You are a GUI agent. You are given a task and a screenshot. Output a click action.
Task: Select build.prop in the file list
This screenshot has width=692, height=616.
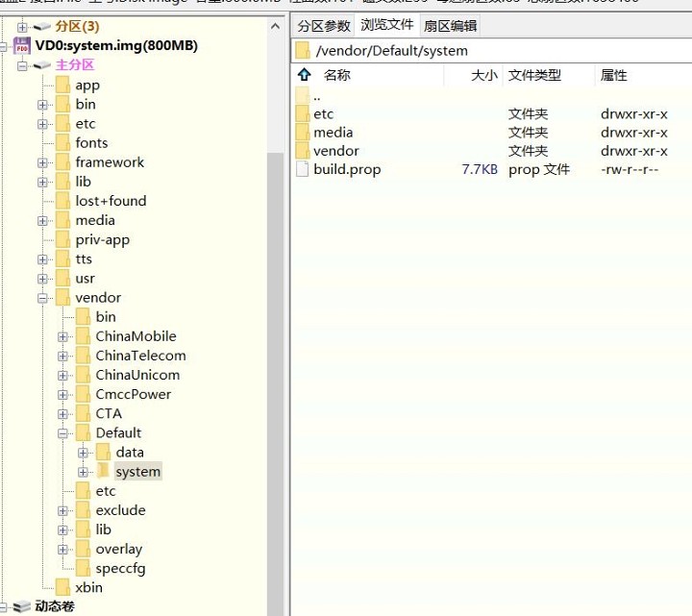coord(347,169)
